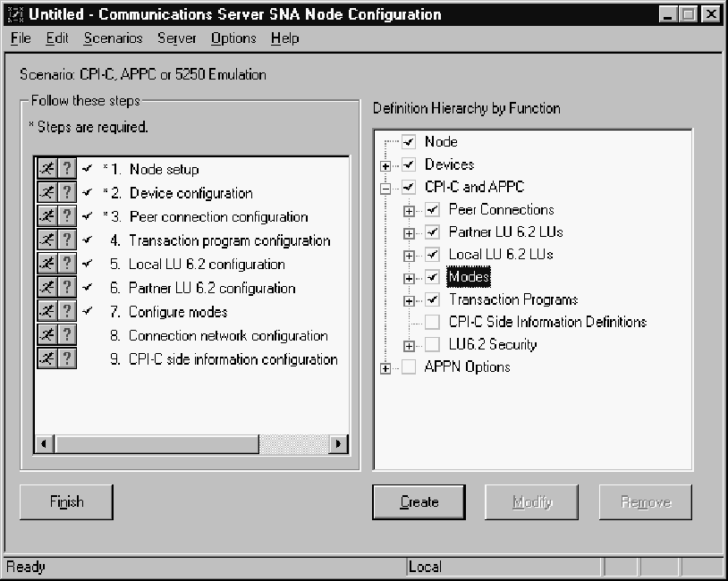This screenshot has width=728, height=581.
Task: Run the Node setup step icon
Action: click(x=47, y=168)
